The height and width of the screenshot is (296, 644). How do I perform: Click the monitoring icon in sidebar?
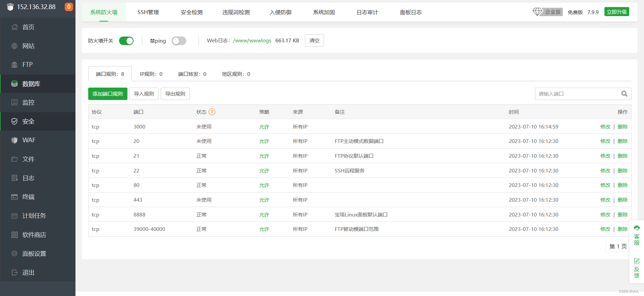(14, 102)
